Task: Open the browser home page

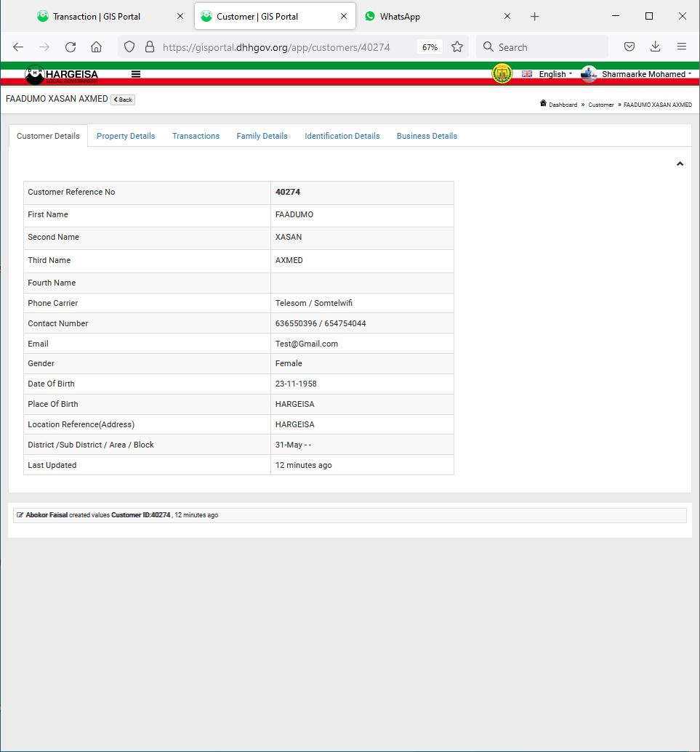Action: point(97,47)
